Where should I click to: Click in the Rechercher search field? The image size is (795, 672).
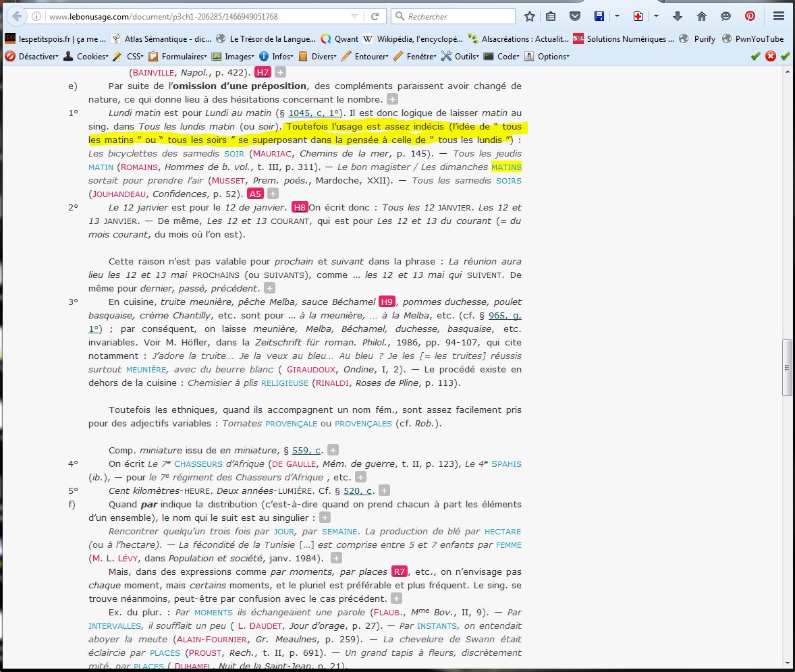click(459, 16)
